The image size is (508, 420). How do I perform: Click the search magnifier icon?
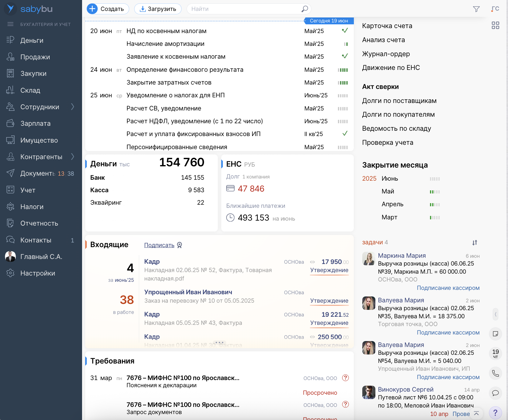[x=305, y=9]
